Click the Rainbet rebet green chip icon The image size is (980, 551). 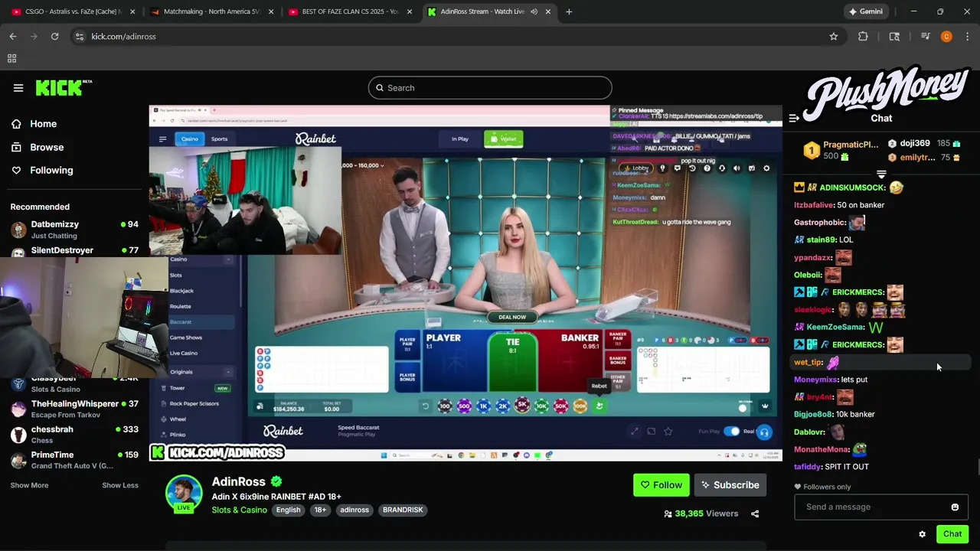(x=599, y=406)
